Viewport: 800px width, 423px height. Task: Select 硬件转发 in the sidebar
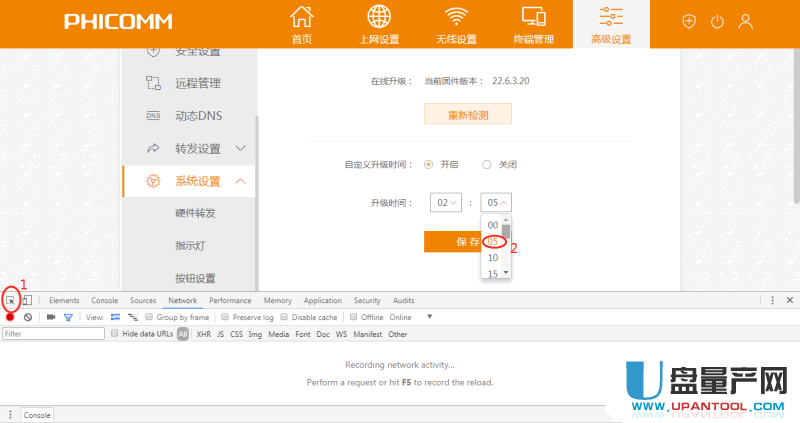(195, 213)
